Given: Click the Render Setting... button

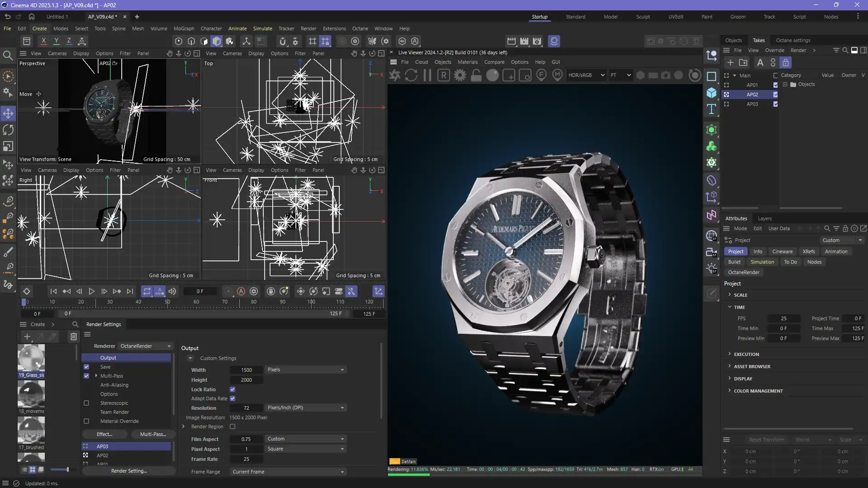Looking at the screenshot, I should point(129,471).
